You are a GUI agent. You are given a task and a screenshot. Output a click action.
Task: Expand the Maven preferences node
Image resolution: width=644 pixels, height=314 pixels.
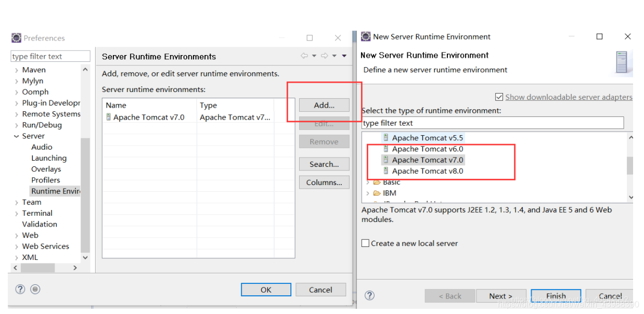pos(16,70)
